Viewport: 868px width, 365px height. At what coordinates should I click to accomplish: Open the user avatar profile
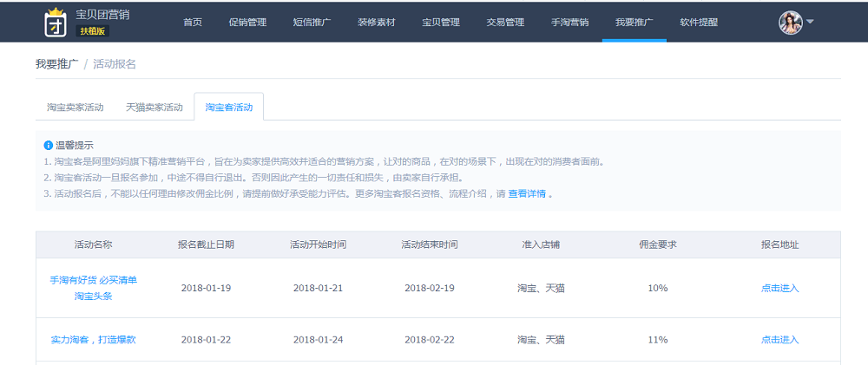click(x=791, y=23)
